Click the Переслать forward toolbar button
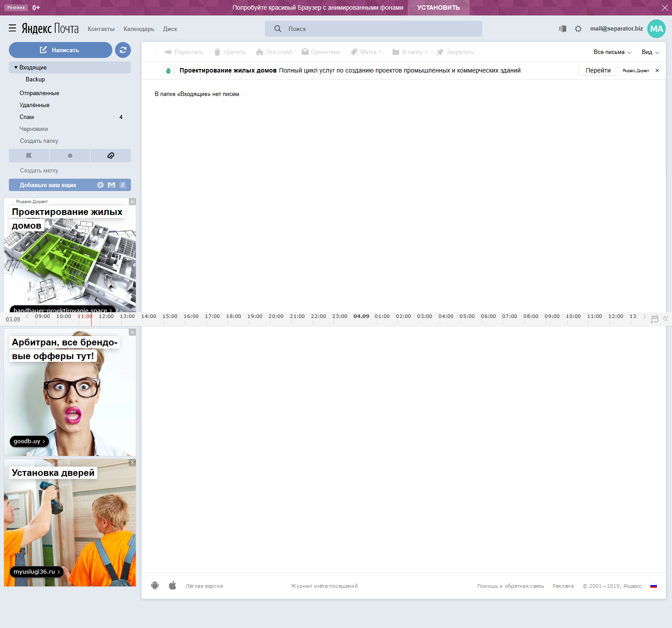Screen dimensions: 672x628 pos(184,52)
